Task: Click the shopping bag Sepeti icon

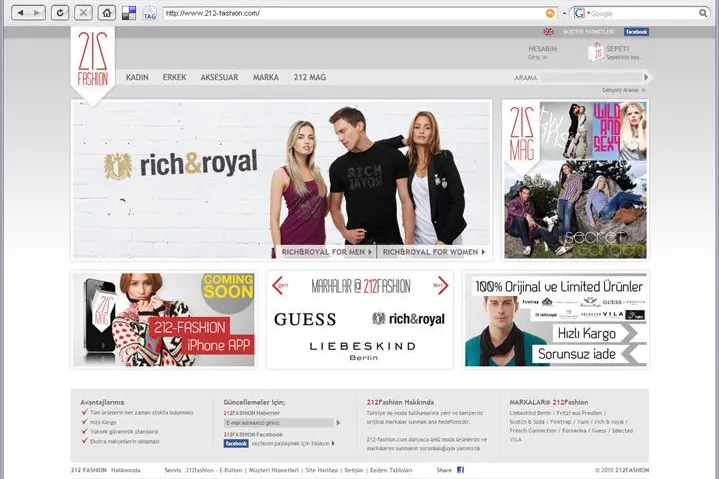Action: 596,52
